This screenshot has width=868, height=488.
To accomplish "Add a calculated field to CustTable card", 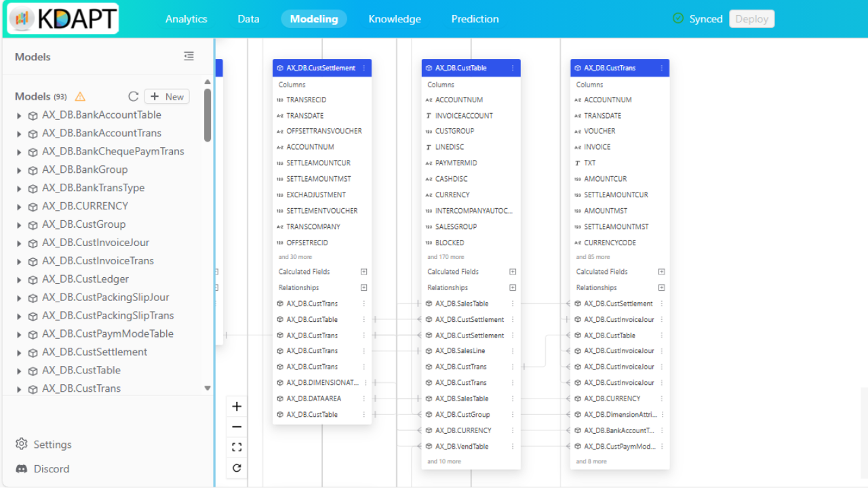I will tap(513, 272).
